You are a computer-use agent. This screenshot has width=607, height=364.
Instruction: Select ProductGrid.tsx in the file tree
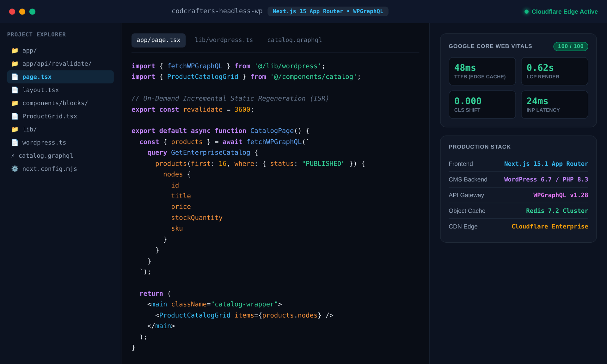pos(60,116)
